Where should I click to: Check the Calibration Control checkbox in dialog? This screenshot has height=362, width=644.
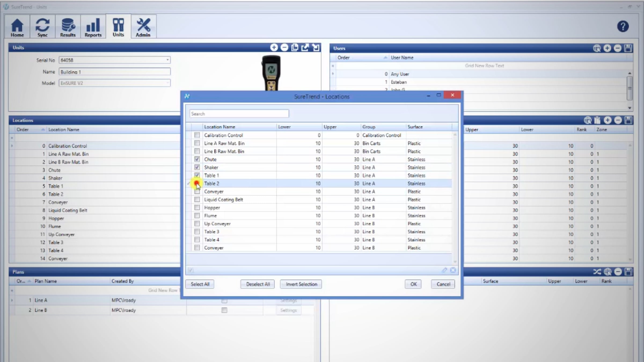click(197, 135)
